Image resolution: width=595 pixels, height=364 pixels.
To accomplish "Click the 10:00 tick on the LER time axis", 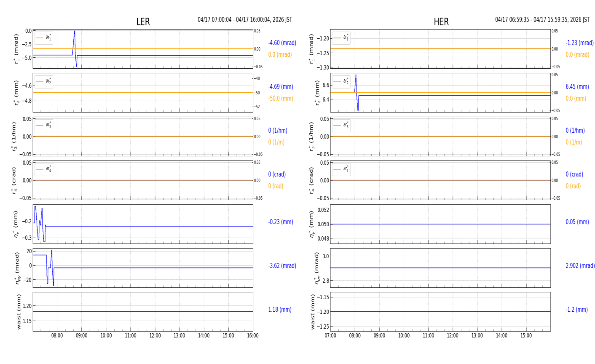I will [106, 336].
